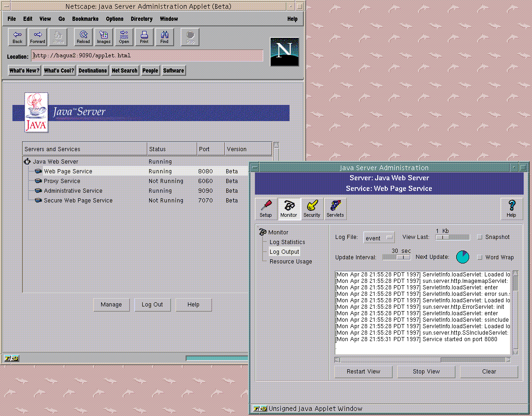Click the Help button beside Log Out
Image resolution: width=532 pixels, height=416 pixels.
(x=193, y=305)
